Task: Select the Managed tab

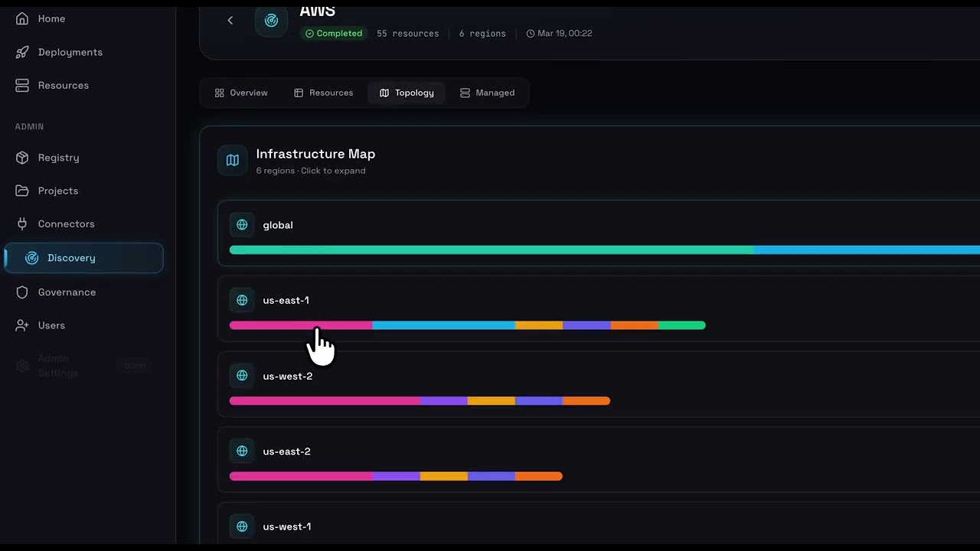Action: pyautogui.click(x=487, y=93)
